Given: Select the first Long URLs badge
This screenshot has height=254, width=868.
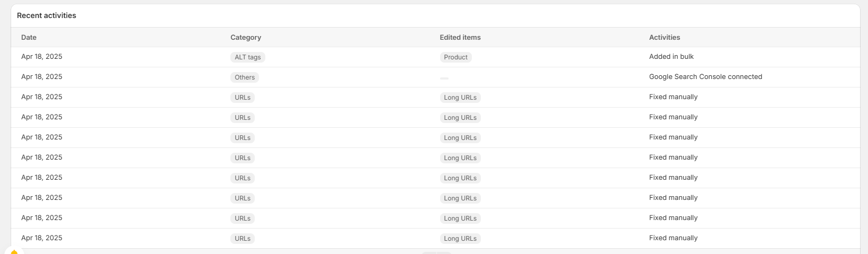Looking at the screenshot, I should click(x=460, y=98).
